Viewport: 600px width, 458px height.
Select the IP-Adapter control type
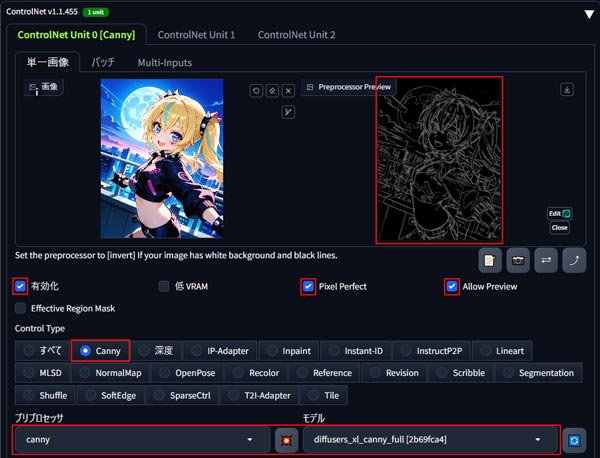(220, 351)
